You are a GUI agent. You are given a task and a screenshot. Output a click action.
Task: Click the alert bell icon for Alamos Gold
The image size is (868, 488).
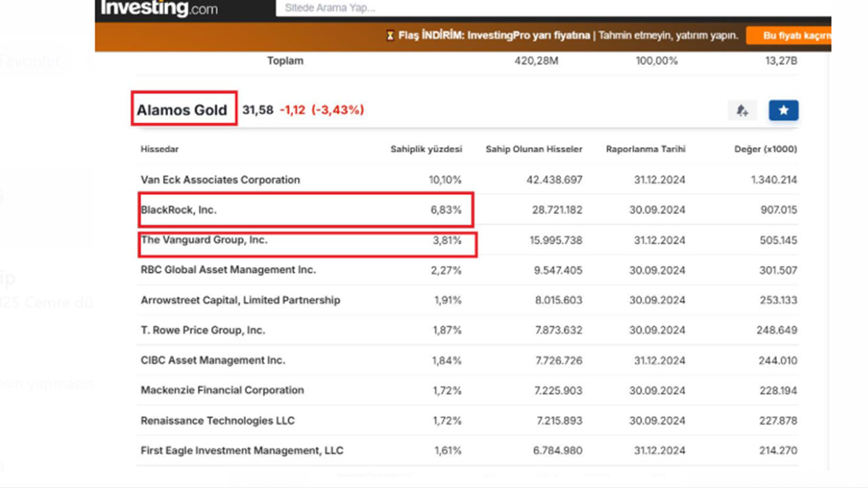tap(742, 110)
